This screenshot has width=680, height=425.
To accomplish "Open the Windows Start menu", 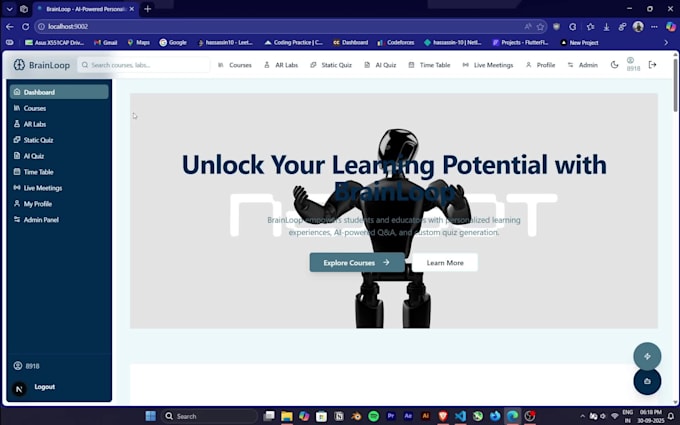I will [x=150, y=416].
